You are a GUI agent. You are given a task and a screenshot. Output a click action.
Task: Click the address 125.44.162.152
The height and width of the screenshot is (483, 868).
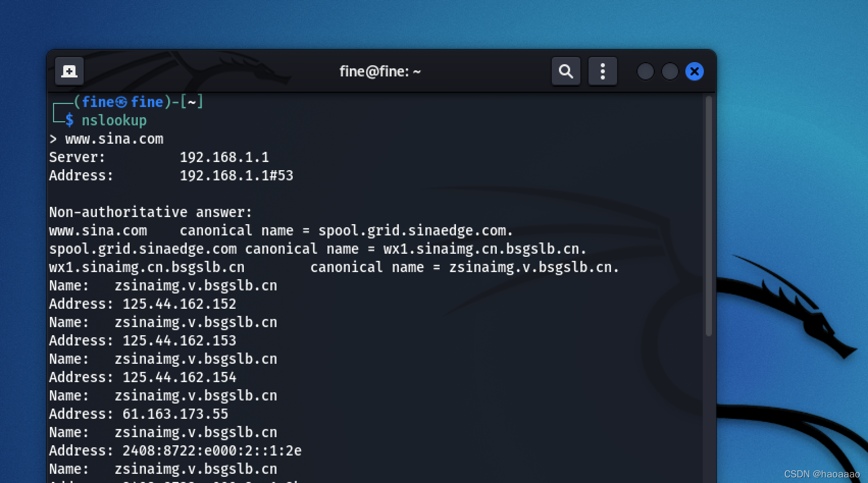(180, 304)
